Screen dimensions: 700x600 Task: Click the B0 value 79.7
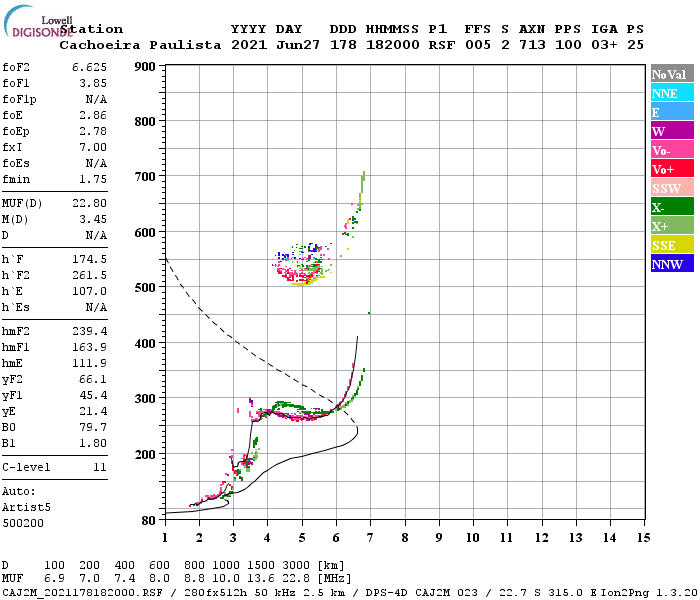(x=93, y=427)
